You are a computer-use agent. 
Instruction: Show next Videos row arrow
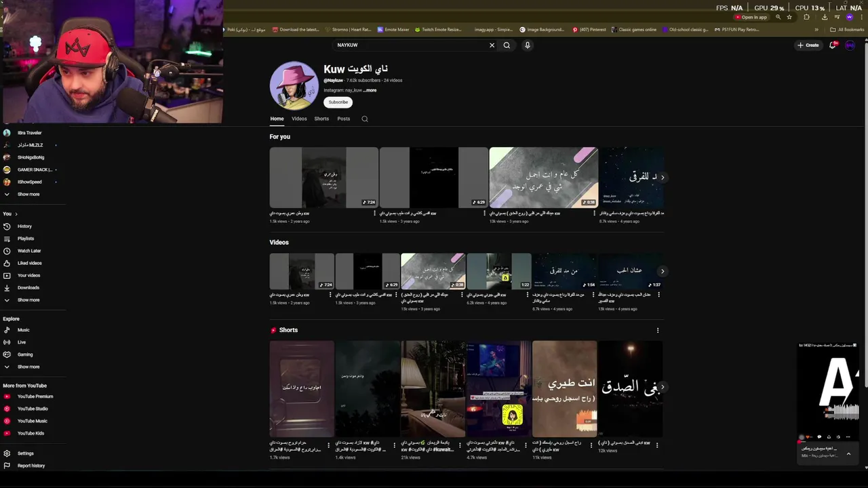[x=663, y=271]
